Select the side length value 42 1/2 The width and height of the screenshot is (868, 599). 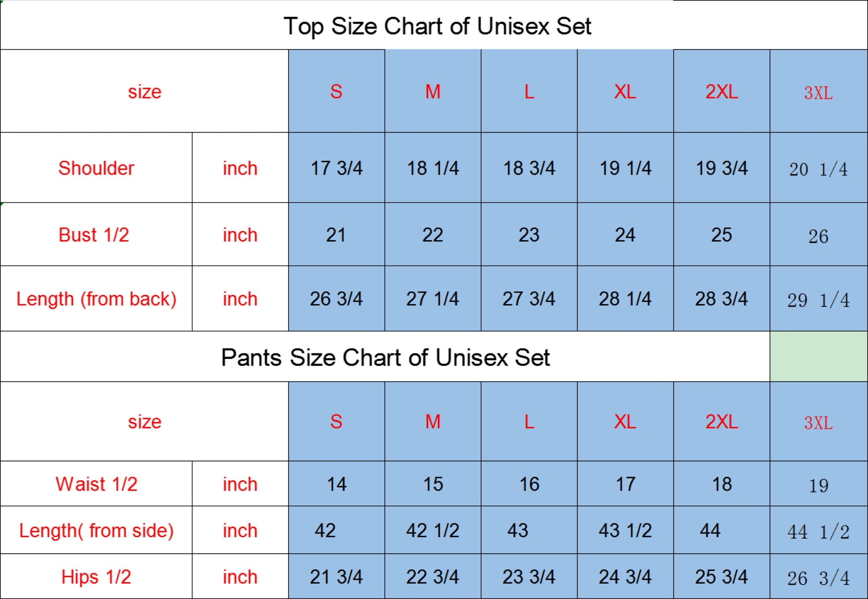[x=432, y=530]
